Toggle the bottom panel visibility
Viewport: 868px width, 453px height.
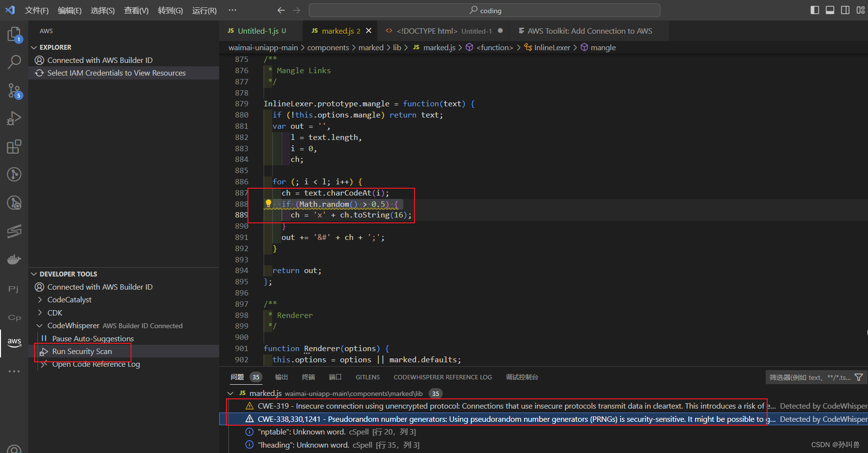click(x=830, y=10)
